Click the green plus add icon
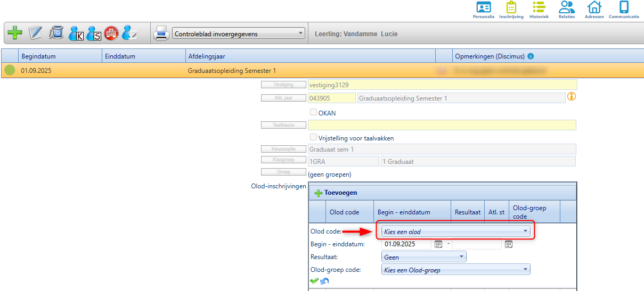The image size is (644, 291). [15, 34]
